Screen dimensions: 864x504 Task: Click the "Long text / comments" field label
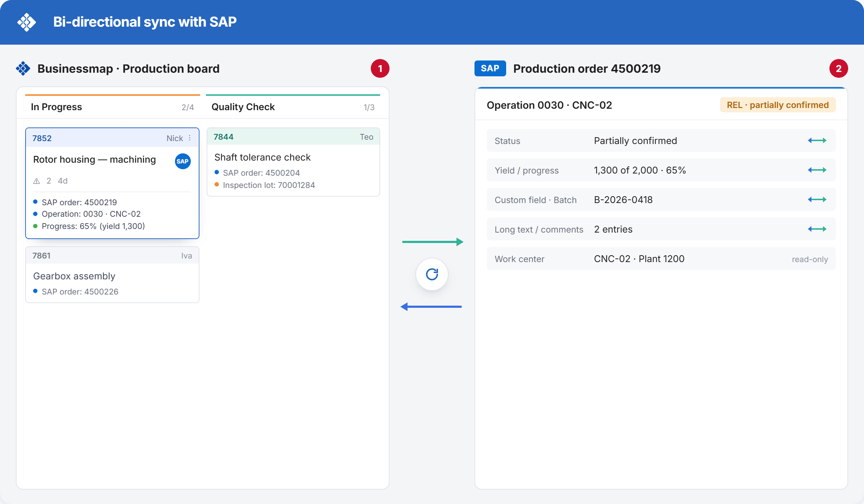point(539,229)
